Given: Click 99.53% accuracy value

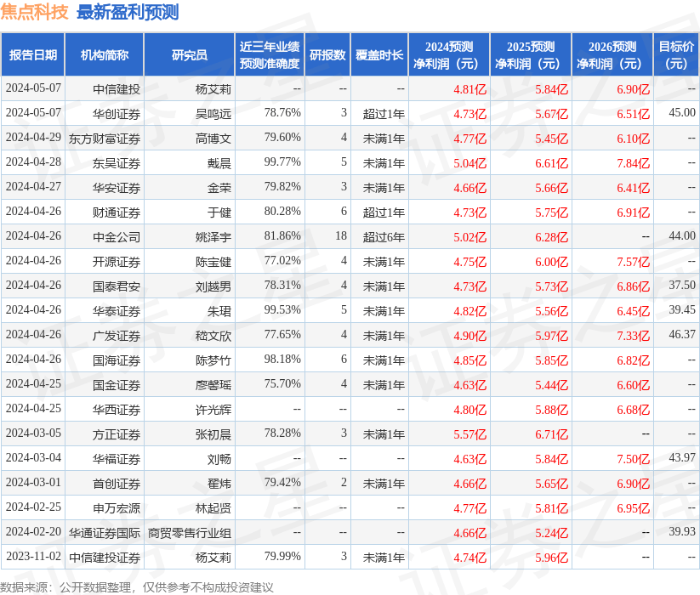Looking at the screenshot, I should point(282,310).
